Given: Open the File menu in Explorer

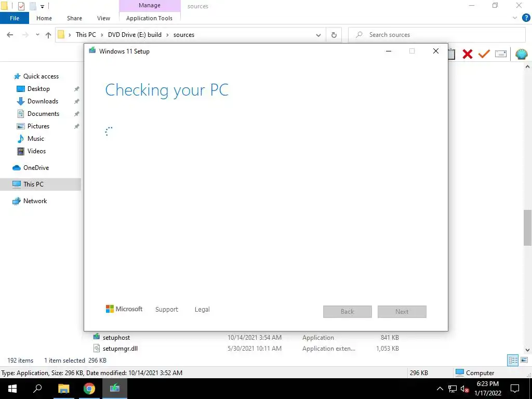Looking at the screenshot, I should [x=15, y=18].
